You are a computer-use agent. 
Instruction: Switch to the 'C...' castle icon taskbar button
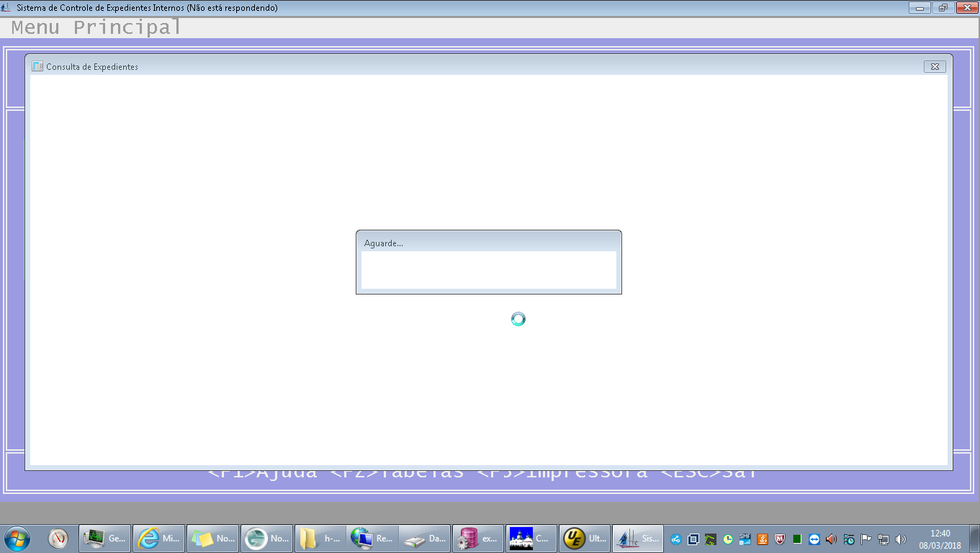pos(531,539)
